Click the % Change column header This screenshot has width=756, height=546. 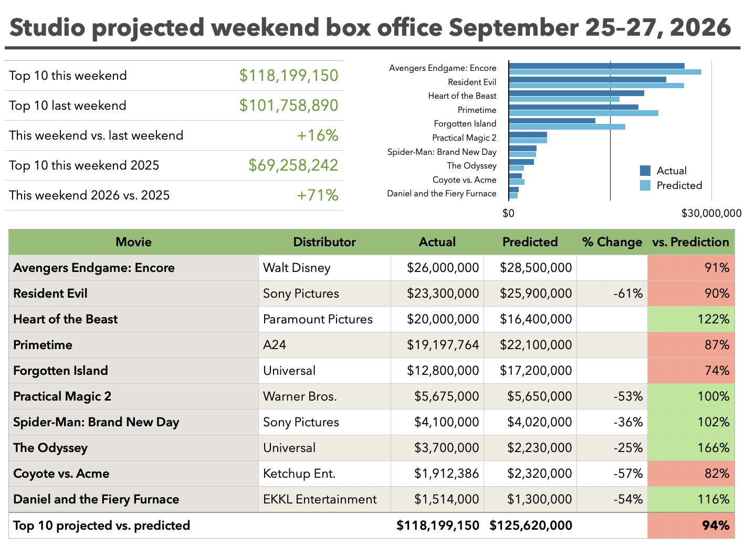(612, 242)
